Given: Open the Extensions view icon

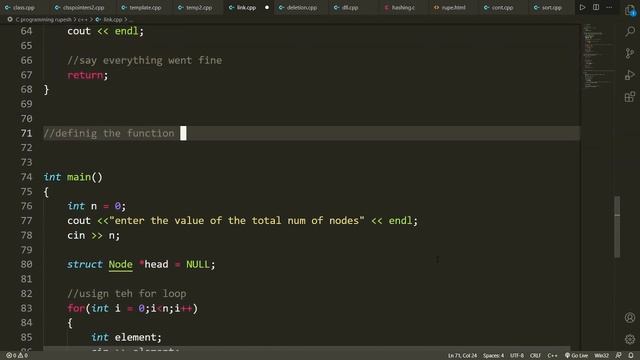Looking at the screenshot, I should (x=630, y=97).
